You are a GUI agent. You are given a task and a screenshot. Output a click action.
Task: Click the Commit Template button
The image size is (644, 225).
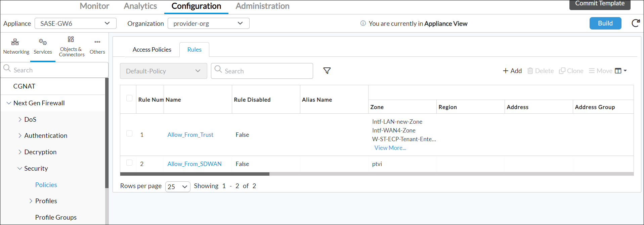pos(600,4)
